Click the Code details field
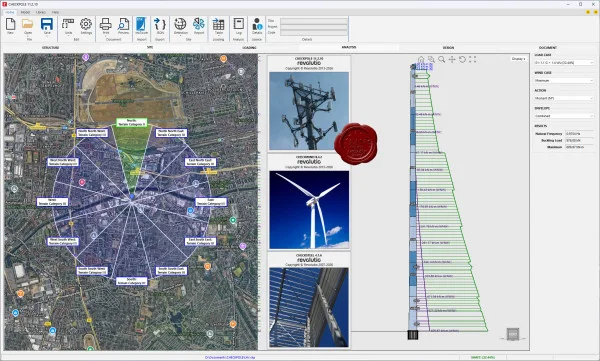The height and width of the screenshot is (361, 600). pyautogui.click(x=314, y=33)
